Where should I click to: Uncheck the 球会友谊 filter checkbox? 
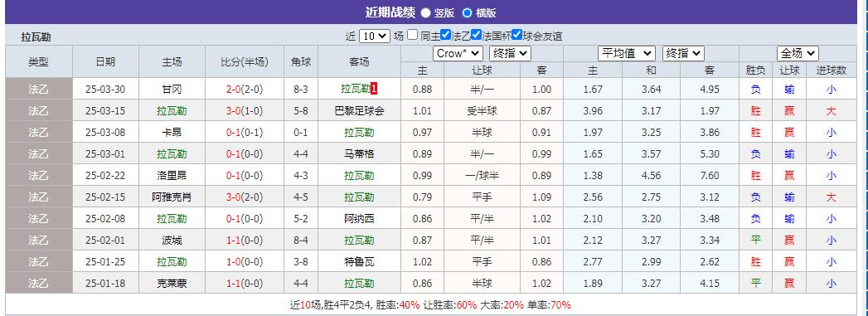[517, 35]
